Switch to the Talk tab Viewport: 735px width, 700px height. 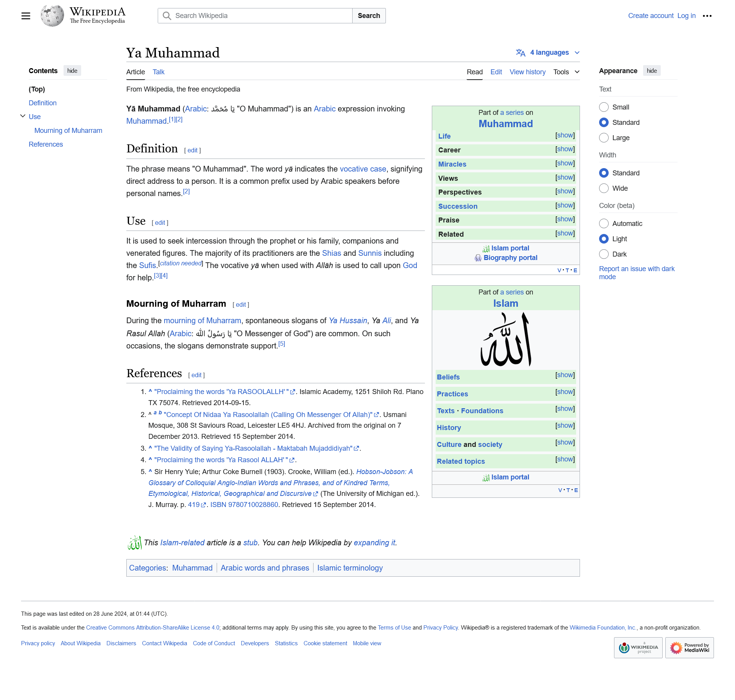[158, 72]
